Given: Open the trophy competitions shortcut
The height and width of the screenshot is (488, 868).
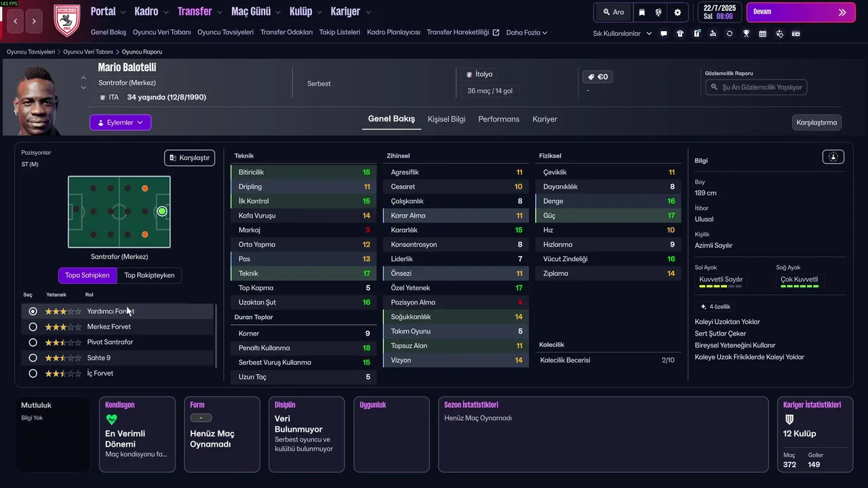Looking at the screenshot, I should 746,33.
